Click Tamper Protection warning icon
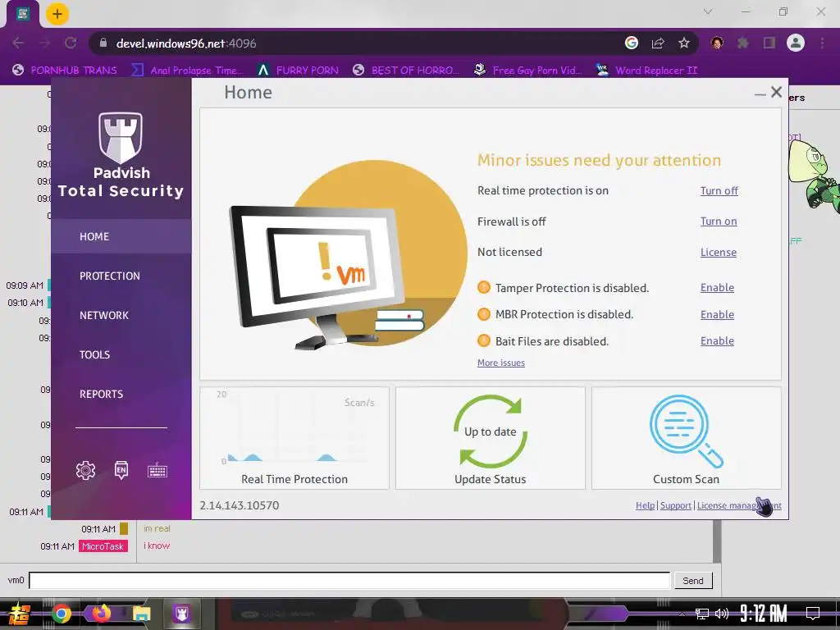Viewport: 840px width, 630px height. pyautogui.click(x=484, y=288)
